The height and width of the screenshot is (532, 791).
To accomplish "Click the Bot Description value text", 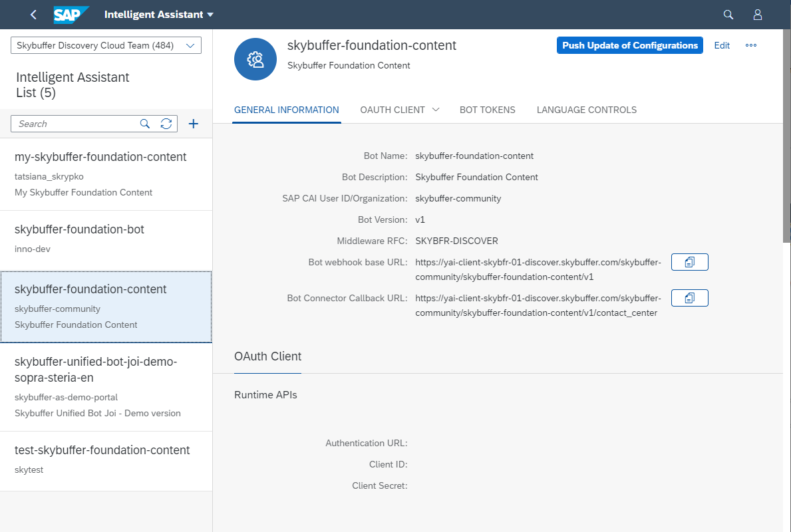I will 477,178.
